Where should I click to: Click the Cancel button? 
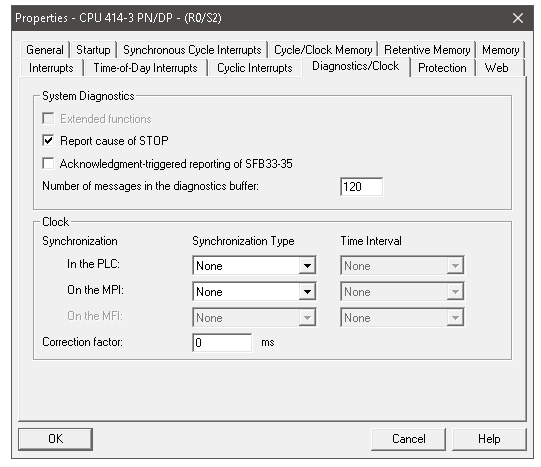(409, 439)
